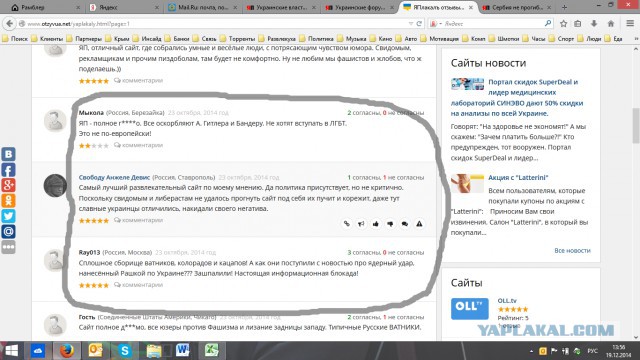Viewport: 640px width, 360px height.
Task: Open Политика bookmarks folder
Action: 316,39
